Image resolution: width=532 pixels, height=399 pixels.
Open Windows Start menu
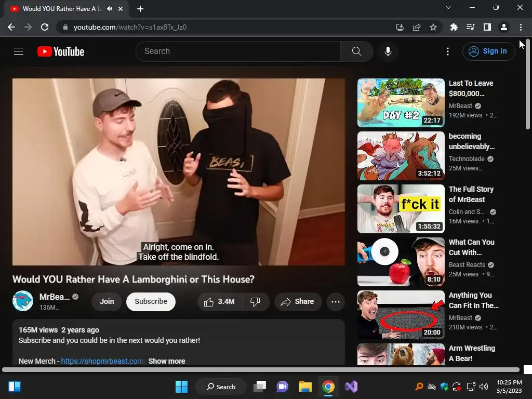pos(181,387)
